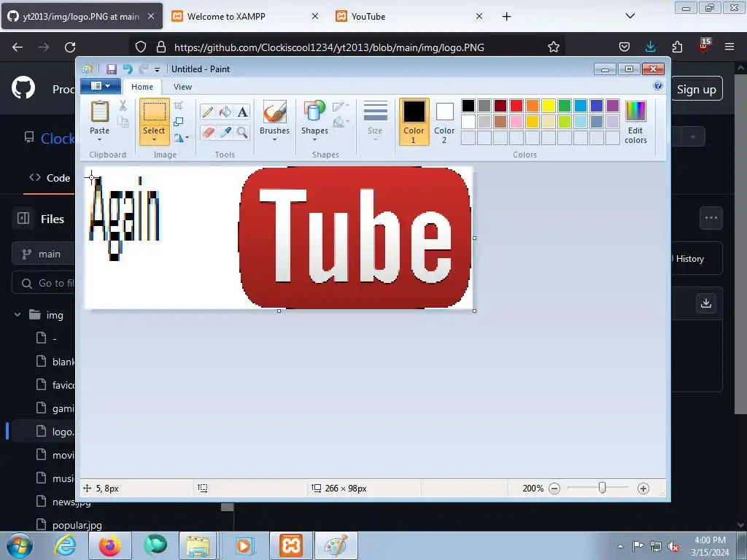The image size is (747, 560).
Task: Open the History link on GitHub
Action: [x=689, y=259]
